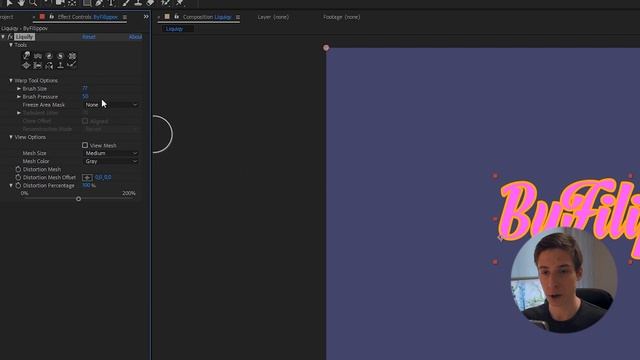The image size is (640, 360).
Task: Select the Bloat tool in Liquify tools
Action: point(27,65)
